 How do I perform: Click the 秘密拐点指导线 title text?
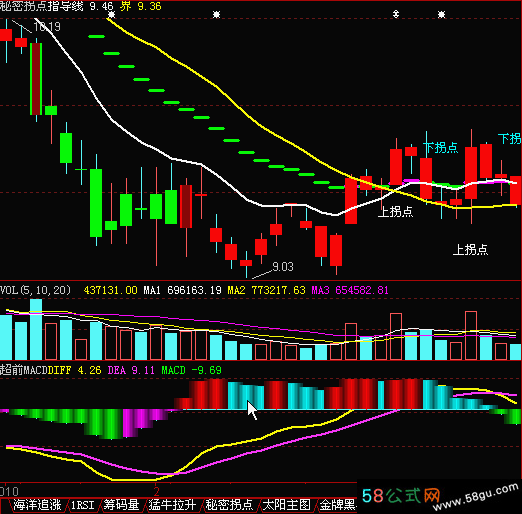pyautogui.click(x=42, y=6)
